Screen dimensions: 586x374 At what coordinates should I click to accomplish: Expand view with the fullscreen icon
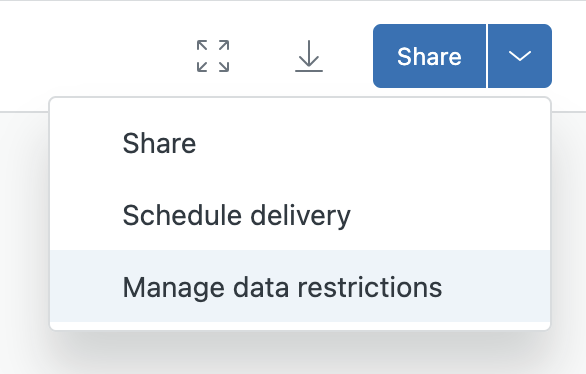click(213, 56)
